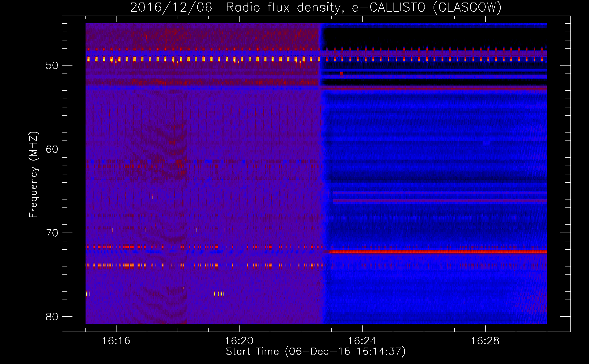The width and height of the screenshot is (589, 364).
Task: Click the "Frequency (MHZ)" y-axis label
Action: point(33,175)
